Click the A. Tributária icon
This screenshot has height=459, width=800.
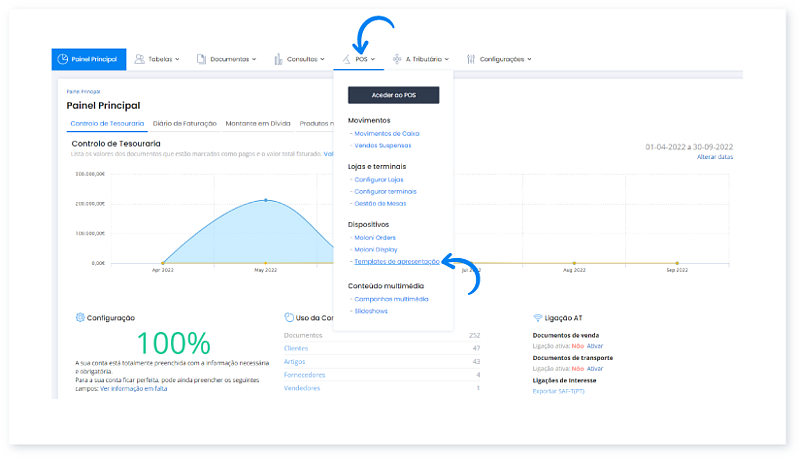point(397,59)
